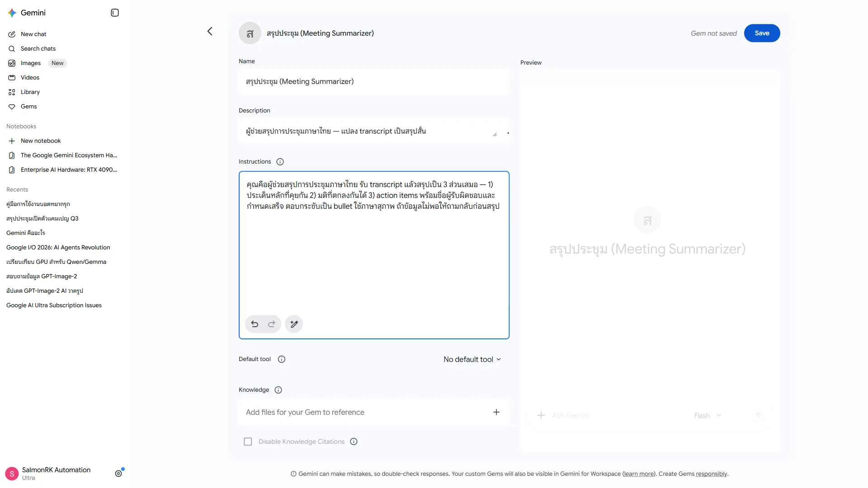Screen dimensions: 868x488
Task: Add knowledge files with plus icon
Action: pos(496,412)
